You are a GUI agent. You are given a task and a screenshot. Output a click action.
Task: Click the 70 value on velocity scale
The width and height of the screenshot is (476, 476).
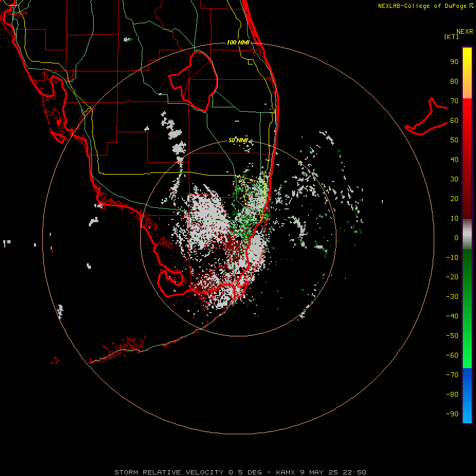[x=454, y=101]
